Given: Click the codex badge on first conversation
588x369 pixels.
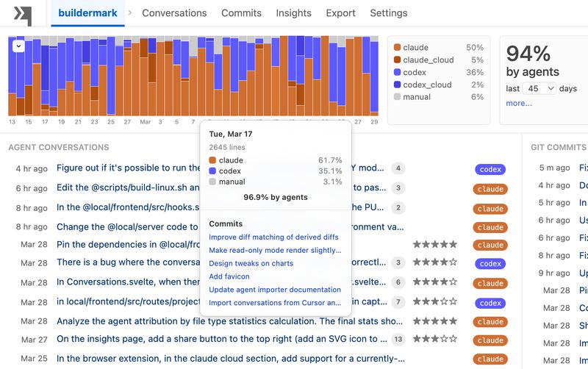Looking at the screenshot, I should pos(490,169).
